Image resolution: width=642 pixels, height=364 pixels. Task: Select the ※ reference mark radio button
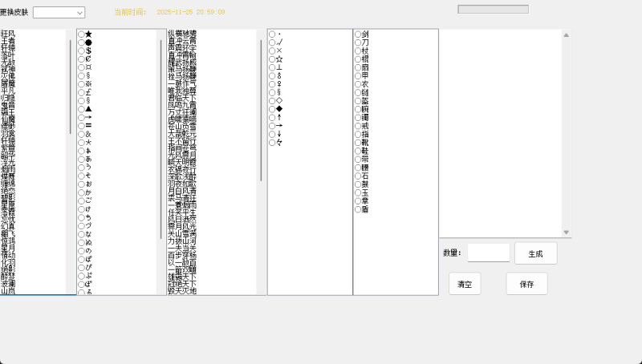82,84
